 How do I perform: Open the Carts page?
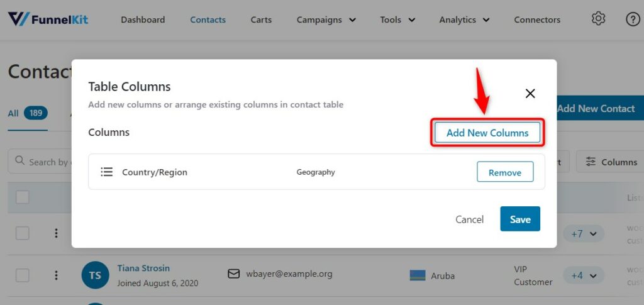261,19
